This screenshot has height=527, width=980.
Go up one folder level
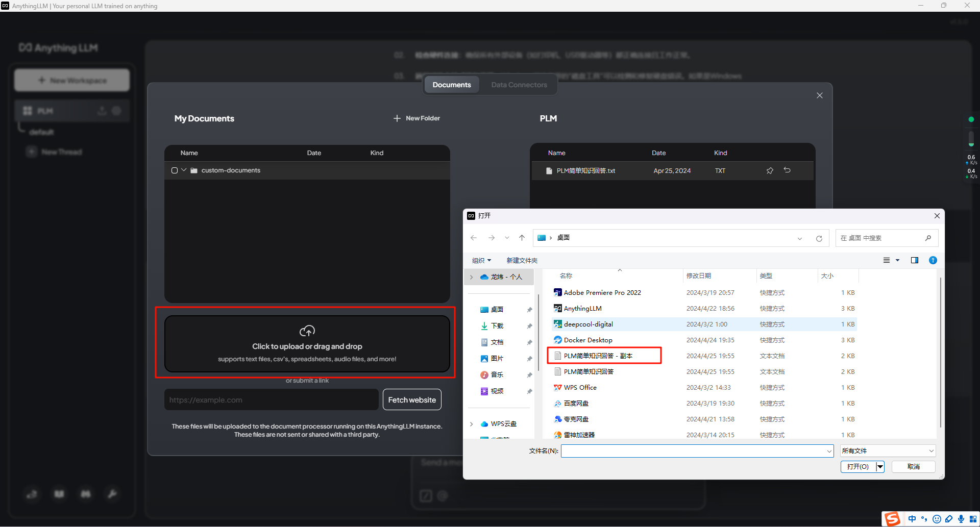pyautogui.click(x=522, y=238)
